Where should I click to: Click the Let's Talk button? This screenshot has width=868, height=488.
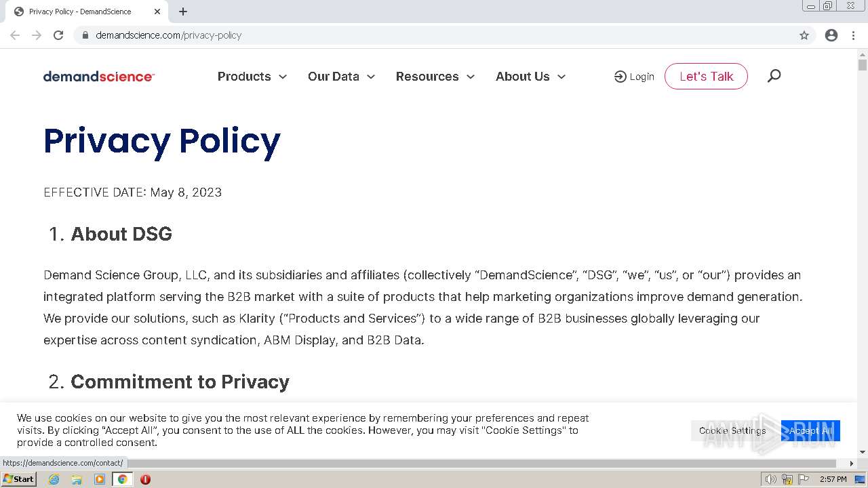(x=706, y=76)
